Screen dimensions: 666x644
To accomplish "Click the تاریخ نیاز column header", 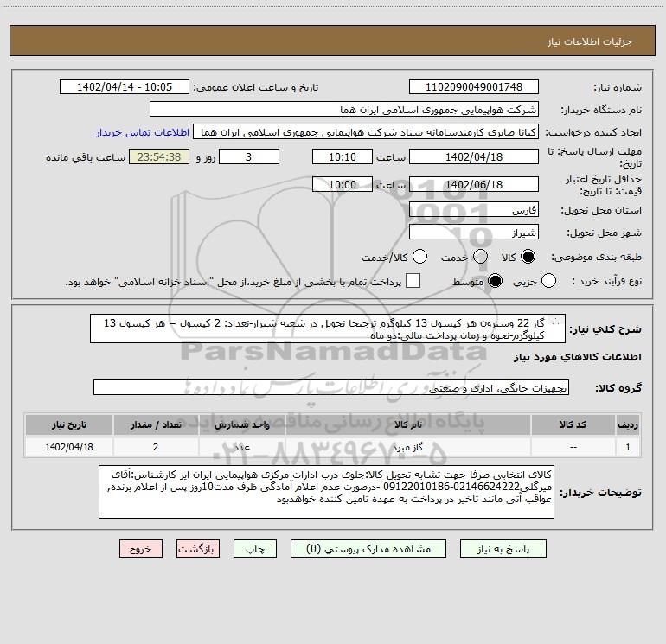I will point(69,425).
